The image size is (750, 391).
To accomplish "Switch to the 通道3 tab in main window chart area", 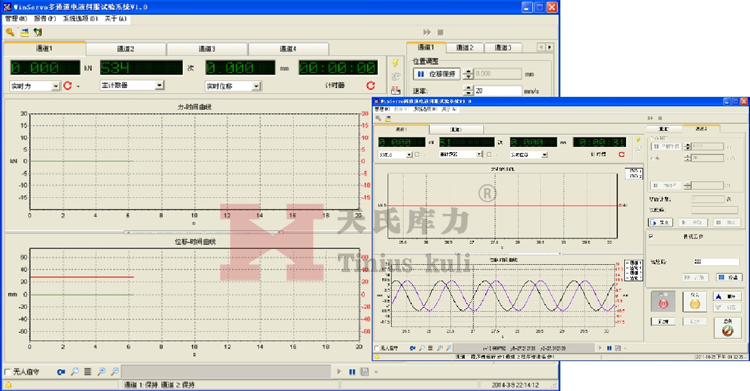I will (207, 49).
